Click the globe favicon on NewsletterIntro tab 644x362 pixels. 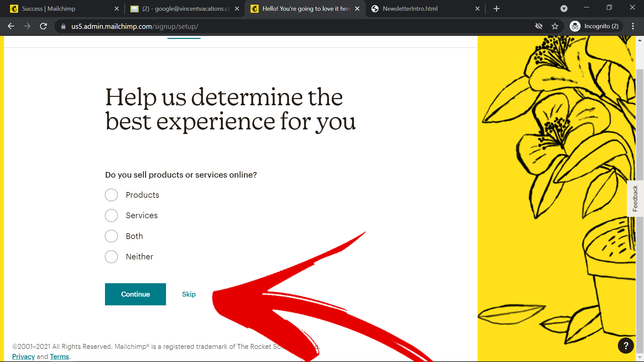[375, 9]
